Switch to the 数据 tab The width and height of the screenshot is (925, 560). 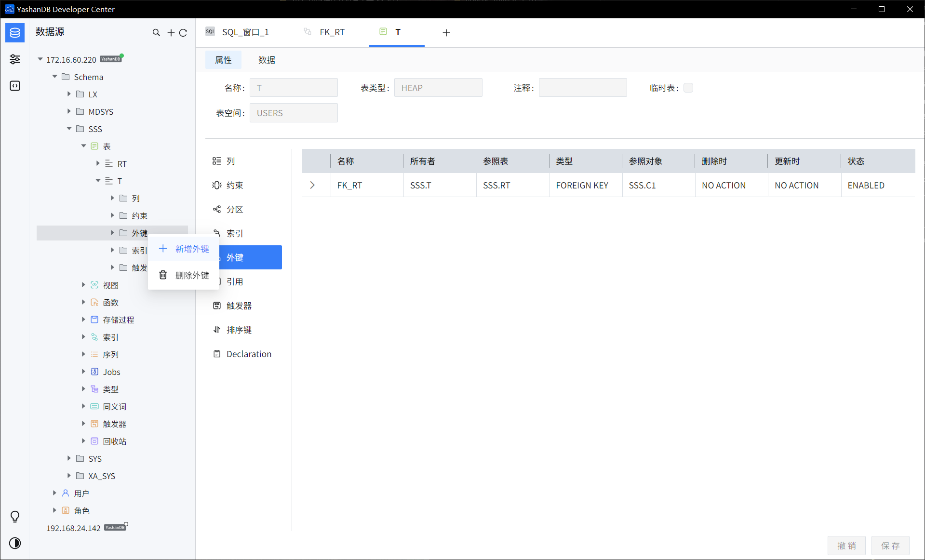(x=267, y=60)
